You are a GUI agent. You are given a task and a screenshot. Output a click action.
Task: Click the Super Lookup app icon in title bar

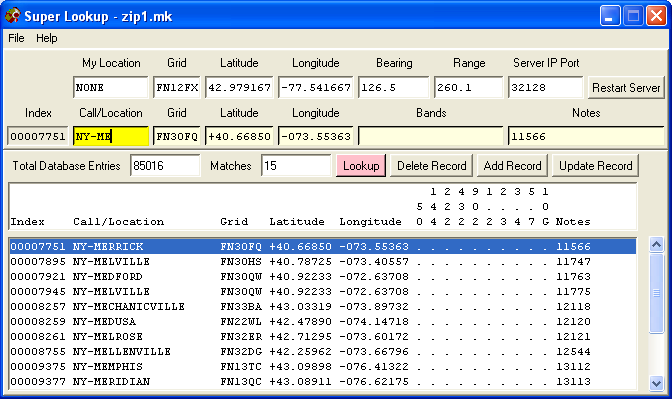pos(12,16)
